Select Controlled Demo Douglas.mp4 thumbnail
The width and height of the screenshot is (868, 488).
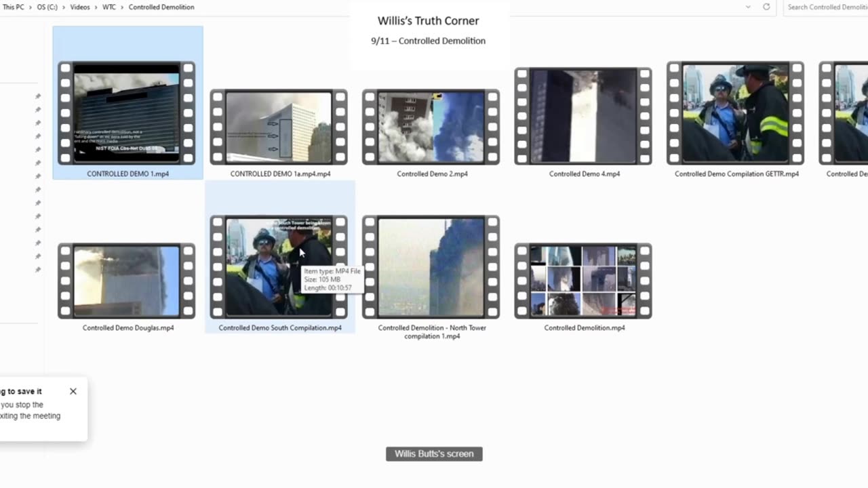click(x=126, y=281)
